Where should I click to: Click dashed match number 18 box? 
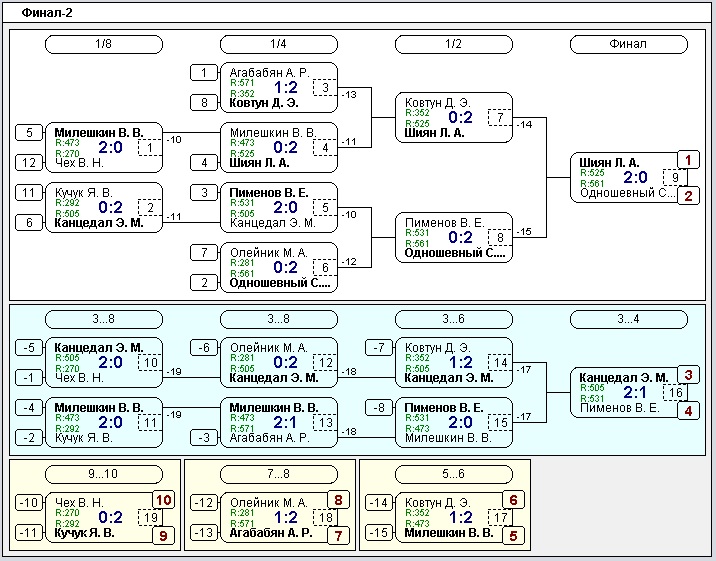[325, 517]
